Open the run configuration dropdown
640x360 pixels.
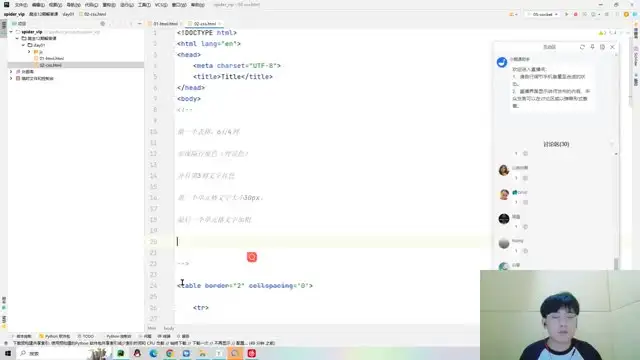[543, 14]
